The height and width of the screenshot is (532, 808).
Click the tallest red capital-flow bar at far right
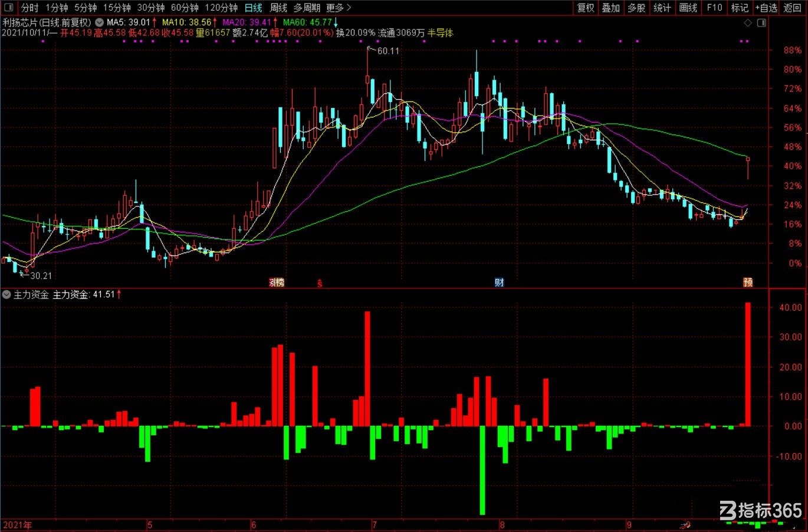[748, 364]
